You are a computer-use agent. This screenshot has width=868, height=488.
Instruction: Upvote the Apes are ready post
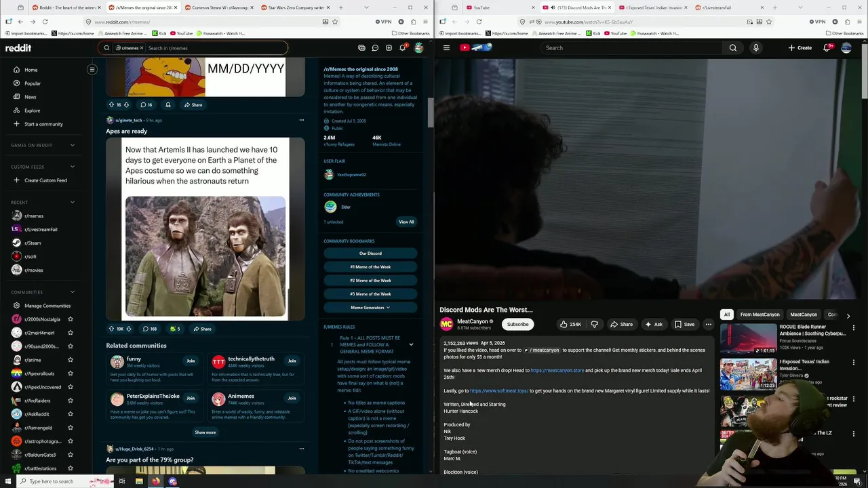click(x=112, y=329)
